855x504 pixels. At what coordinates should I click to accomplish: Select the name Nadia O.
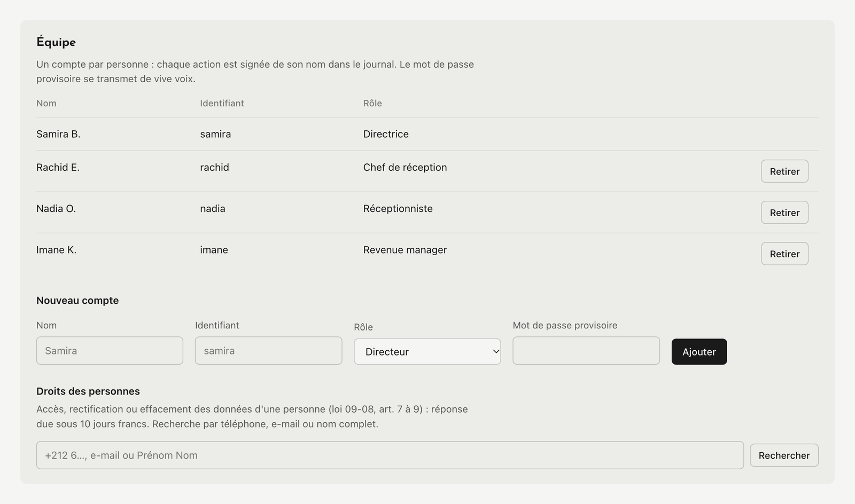[56, 209]
